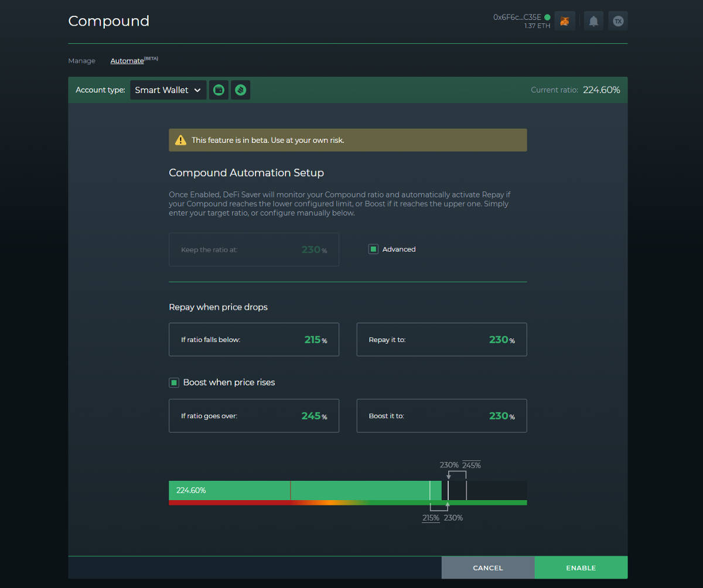This screenshot has height=588, width=703.
Task: Toggle the Advanced checkbox
Action: (x=373, y=249)
